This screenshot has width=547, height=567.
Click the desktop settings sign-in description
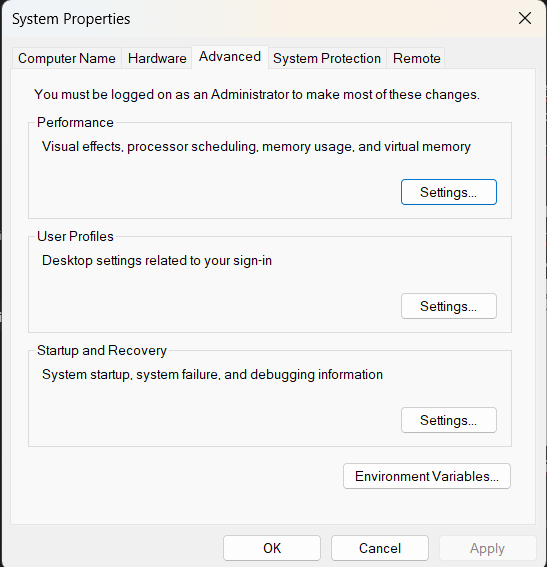point(157,261)
